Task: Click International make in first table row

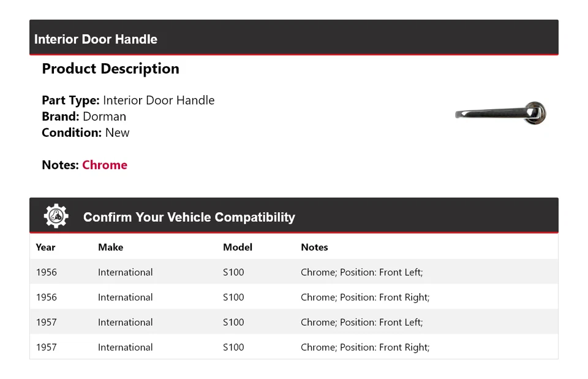Action: [x=126, y=272]
